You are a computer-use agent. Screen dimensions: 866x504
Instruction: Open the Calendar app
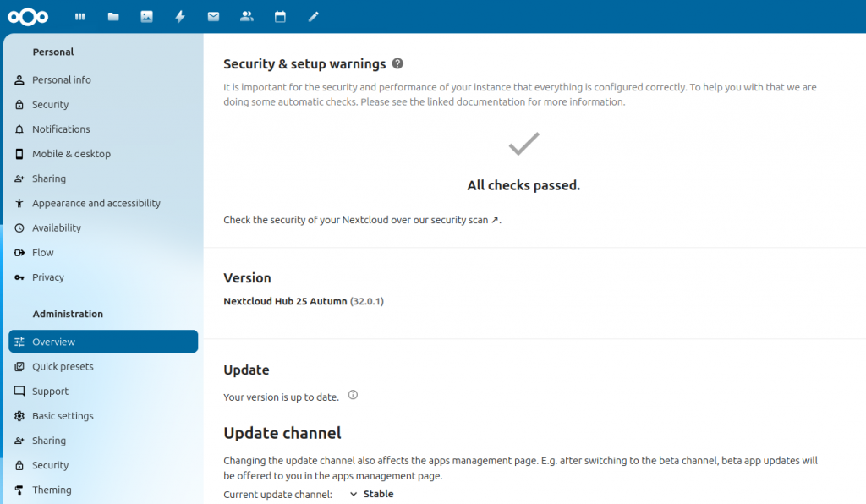pyautogui.click(x=280, y=15)
